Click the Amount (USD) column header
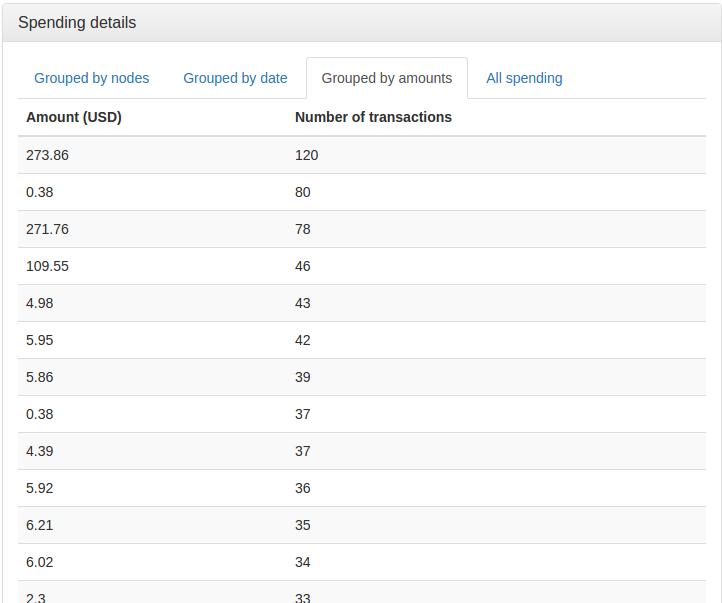Image resolution: width=722 pixels, height=603 pixels. [x=74, y=117]
